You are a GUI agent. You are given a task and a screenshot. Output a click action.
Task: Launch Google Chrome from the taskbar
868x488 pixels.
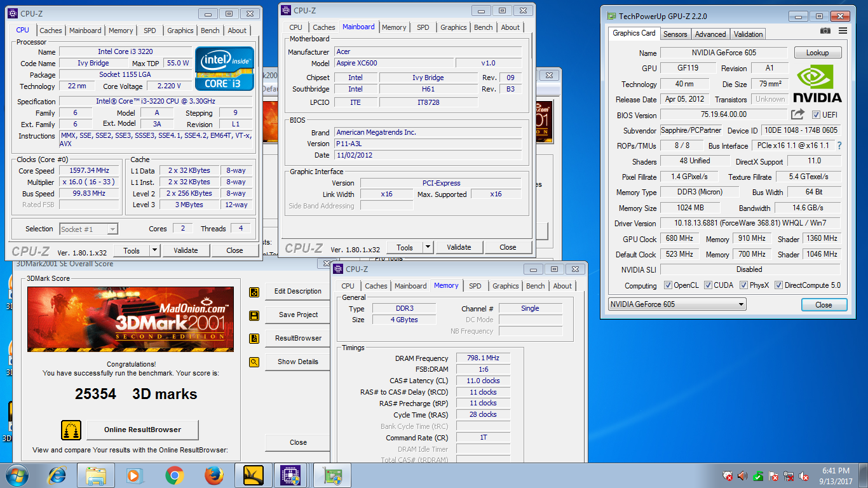tap(174, 475)
